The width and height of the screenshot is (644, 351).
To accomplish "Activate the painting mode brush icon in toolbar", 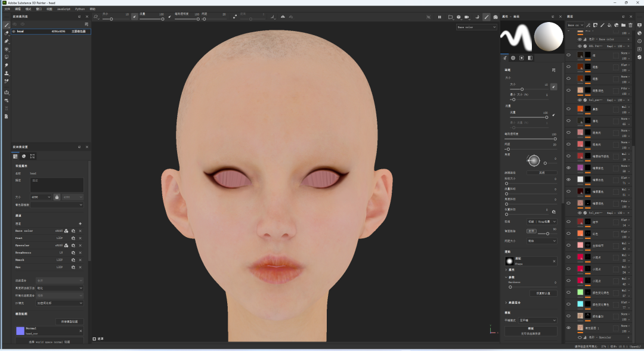I will pyautogui.click(x=487, y=17).
